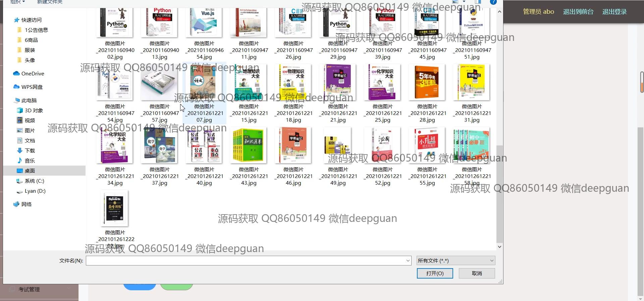Click the 退出到前台 link in the page header
Viewport: 644px width, 301px height.
578,11
